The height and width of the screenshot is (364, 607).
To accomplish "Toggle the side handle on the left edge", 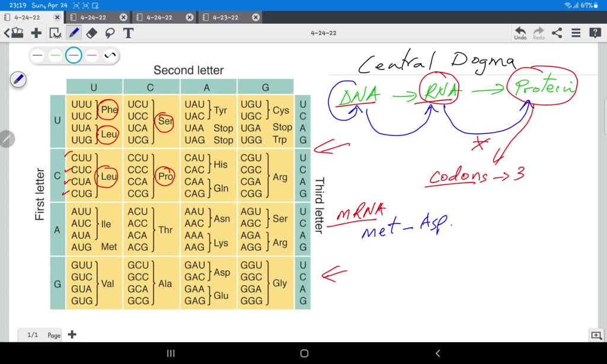I will point(7,139).
